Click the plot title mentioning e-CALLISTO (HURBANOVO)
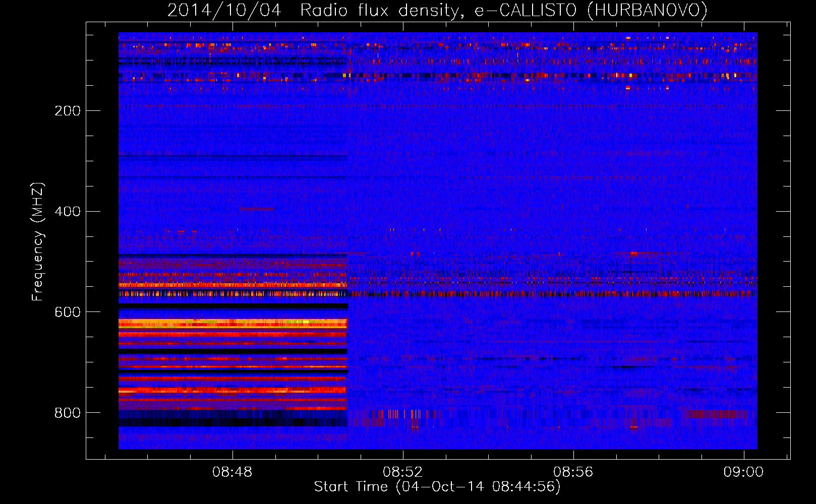Image resolution: width=816 pixels, height=504 pixels. click(x=437, y=11)
